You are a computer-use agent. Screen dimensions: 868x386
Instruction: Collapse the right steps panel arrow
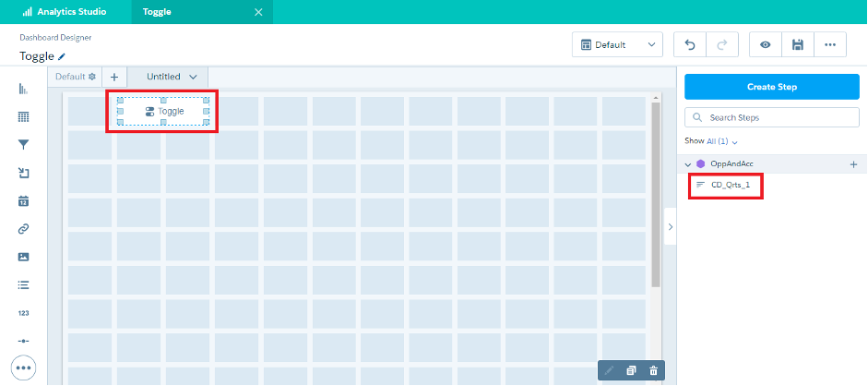[671, 226]
